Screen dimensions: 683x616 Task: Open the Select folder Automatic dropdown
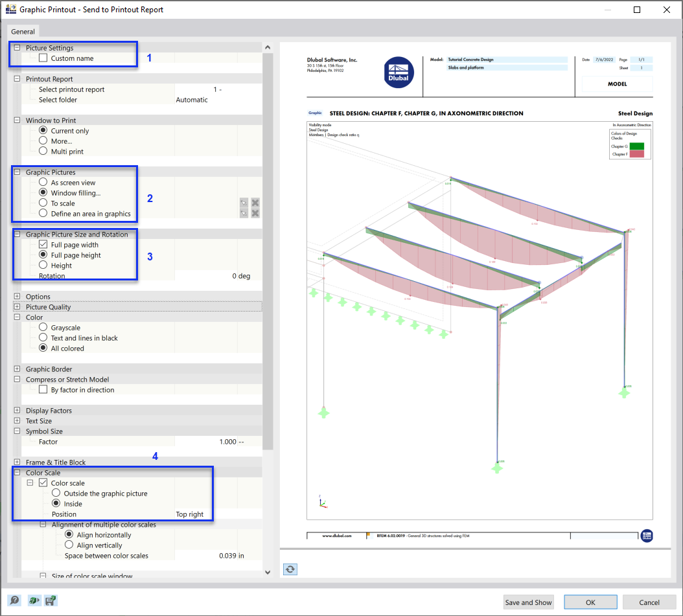218,100
